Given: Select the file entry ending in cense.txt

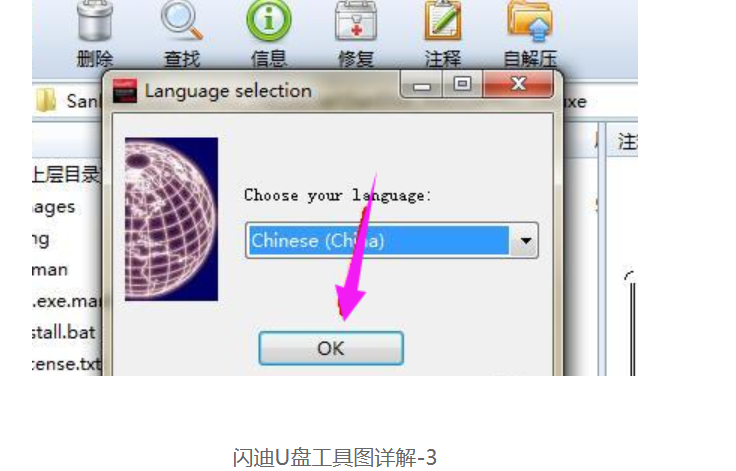Looking at the screenshot, I should [x=66, y=364].
